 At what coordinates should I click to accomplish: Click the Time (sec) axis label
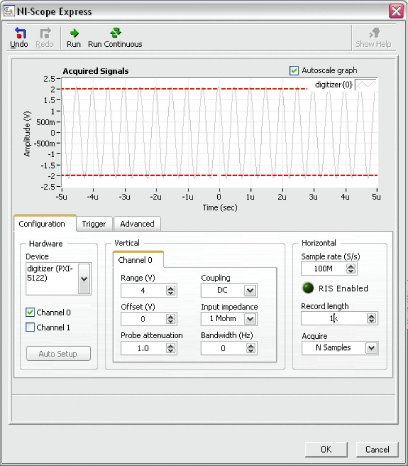(220, 208)
